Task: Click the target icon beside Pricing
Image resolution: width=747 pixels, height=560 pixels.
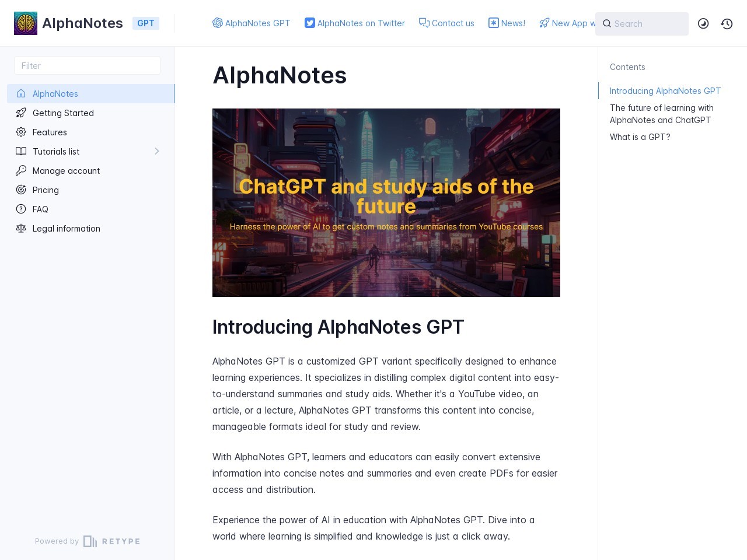Action: (x=21, y=190)
